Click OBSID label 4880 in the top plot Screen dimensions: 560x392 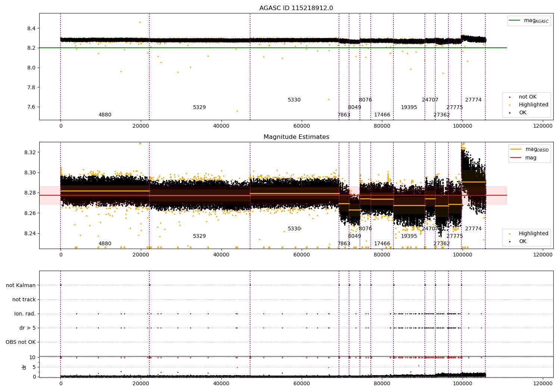pos(105,115)
